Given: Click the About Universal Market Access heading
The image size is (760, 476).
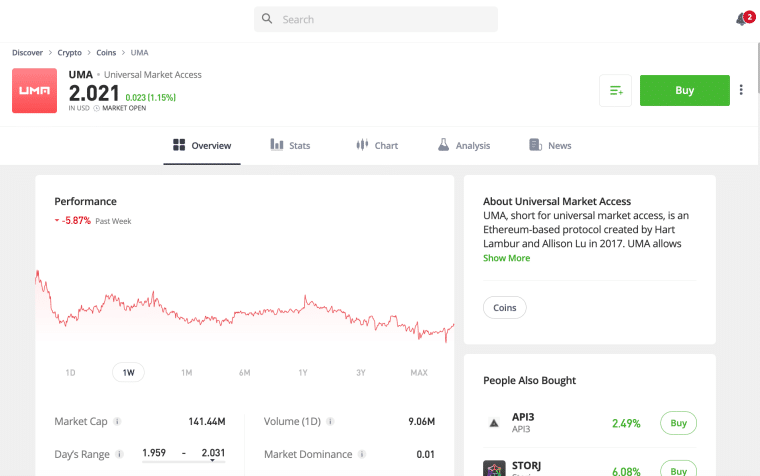Looking at the screenshot, I should point(557,201).
